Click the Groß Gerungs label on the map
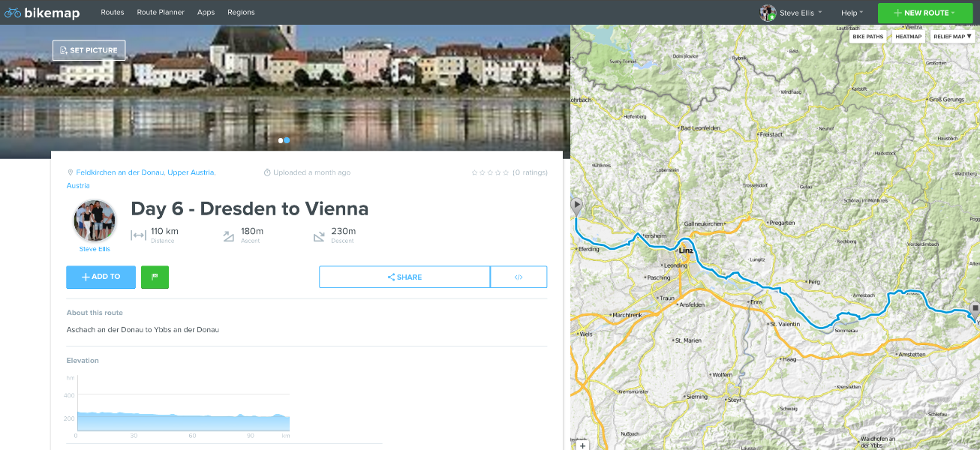Viewport: 980px width, 450px height. pos(946,100)
